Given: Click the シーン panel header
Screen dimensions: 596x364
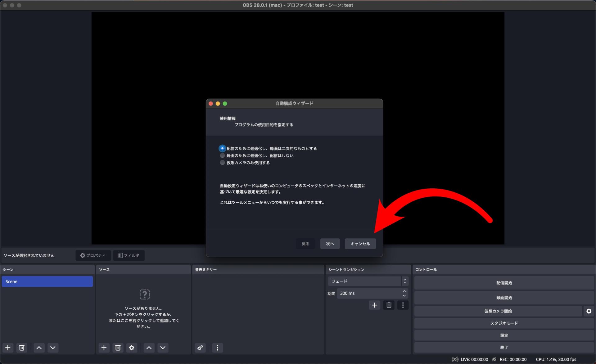Looking at the screenshot, I should (47, 269).
